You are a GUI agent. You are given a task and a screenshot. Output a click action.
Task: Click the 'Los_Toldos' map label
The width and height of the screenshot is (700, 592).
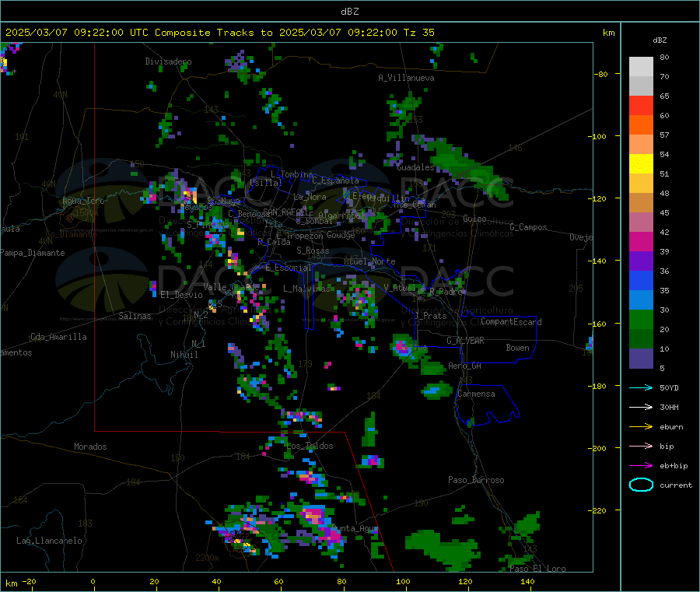pyautogui.click(x=310, y=446)
